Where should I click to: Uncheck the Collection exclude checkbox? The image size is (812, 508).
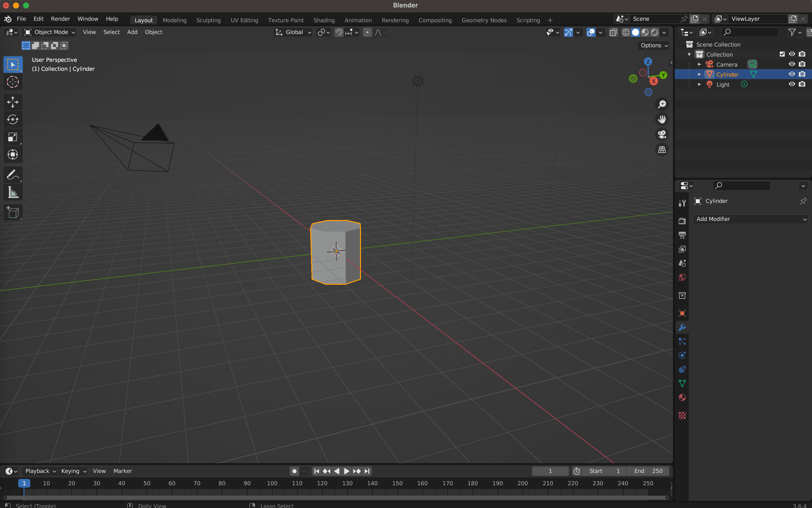782,54
